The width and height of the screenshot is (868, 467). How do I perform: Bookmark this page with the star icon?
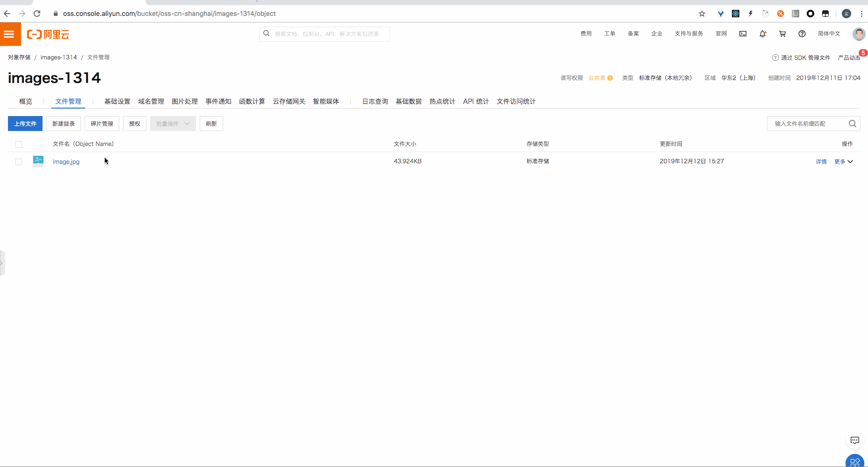pos(702,14)
